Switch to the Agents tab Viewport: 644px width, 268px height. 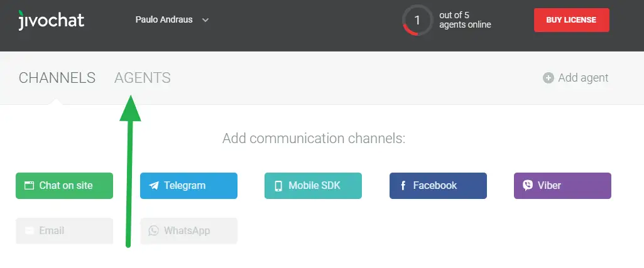[142, 78]
